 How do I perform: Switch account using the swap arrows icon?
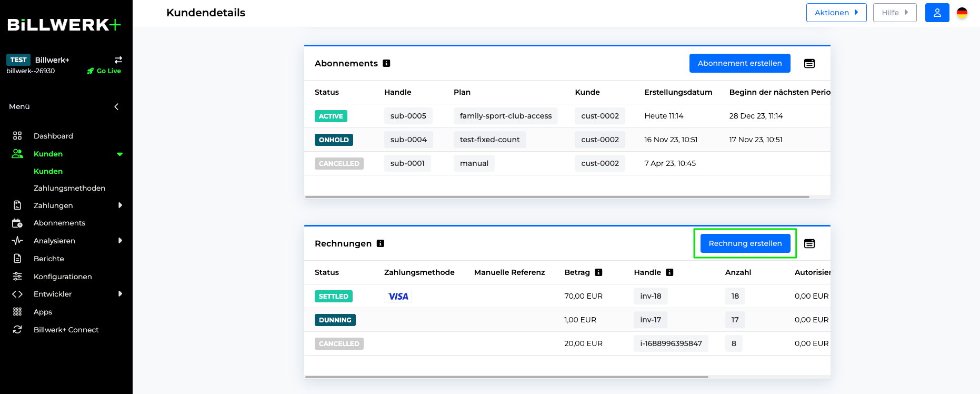pyautogui.click(x=118, y=60)
